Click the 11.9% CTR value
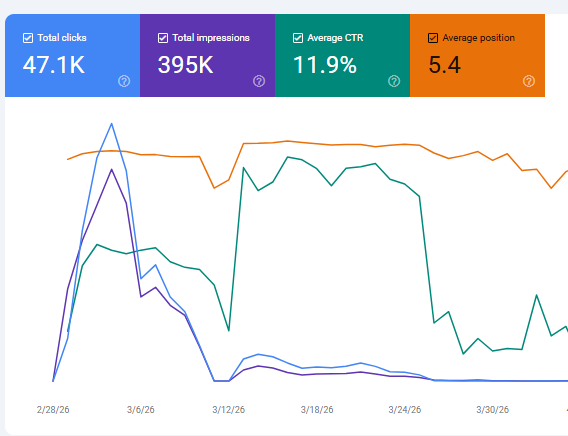This screenshot has width=568, height=436. coord(325,65)
